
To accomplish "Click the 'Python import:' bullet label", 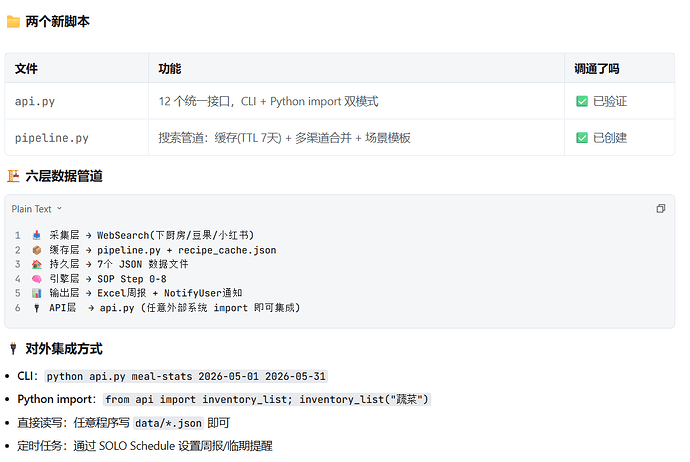I will point(57,399).
